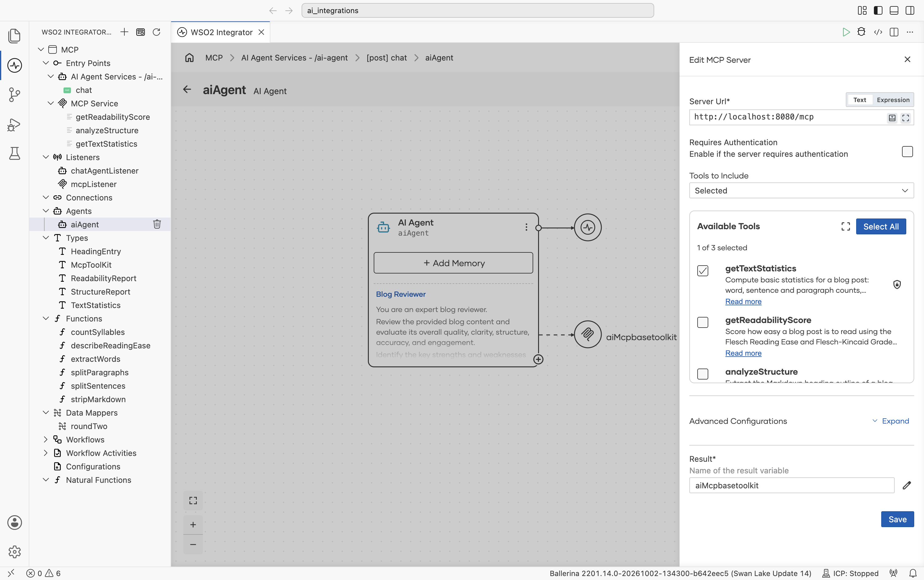Uncheck the getTextStatistics tool
This screenshot has width=924, height=580.
click(703, 271)
